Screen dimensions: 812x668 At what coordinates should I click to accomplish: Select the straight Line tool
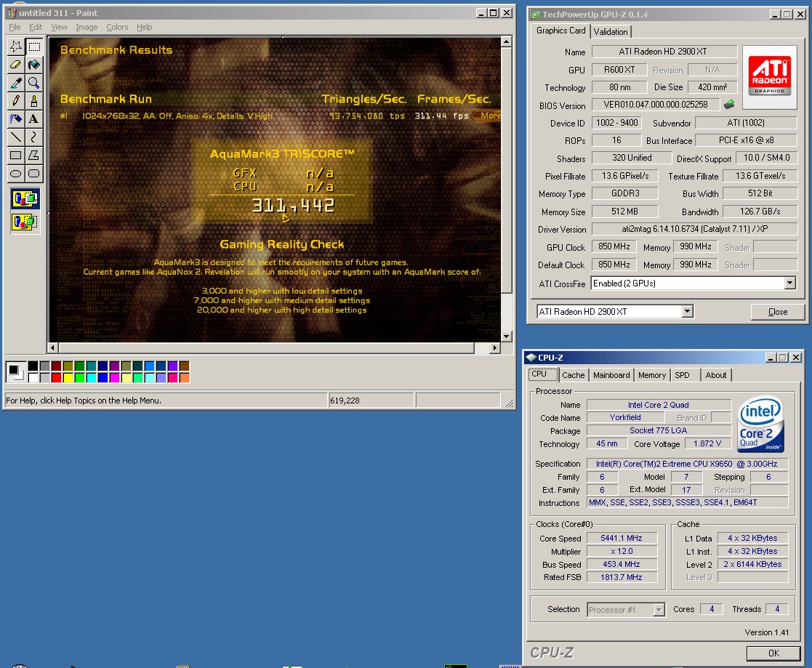click(16, 137)
